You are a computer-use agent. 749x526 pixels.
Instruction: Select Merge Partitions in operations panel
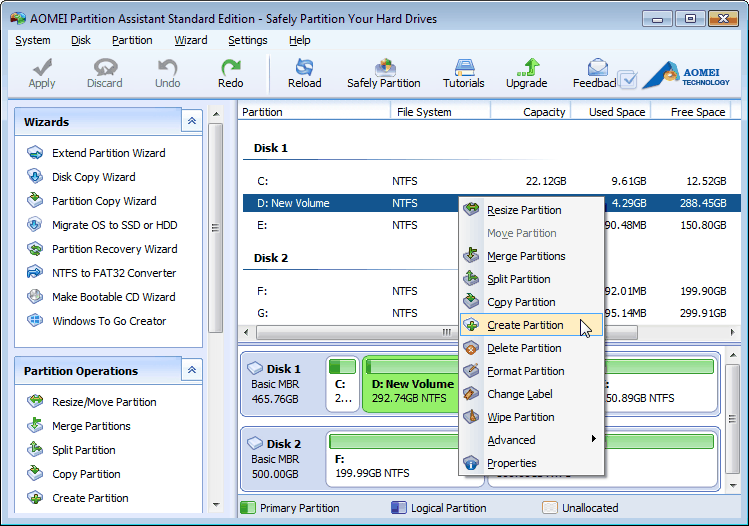coord(91,426)
